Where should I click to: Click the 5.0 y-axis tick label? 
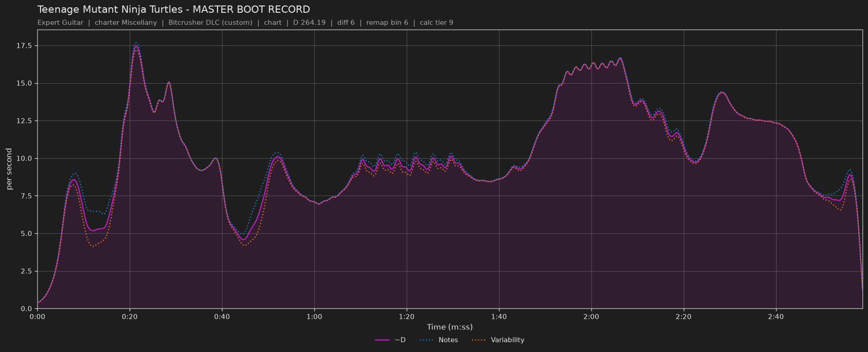(26, 234)
